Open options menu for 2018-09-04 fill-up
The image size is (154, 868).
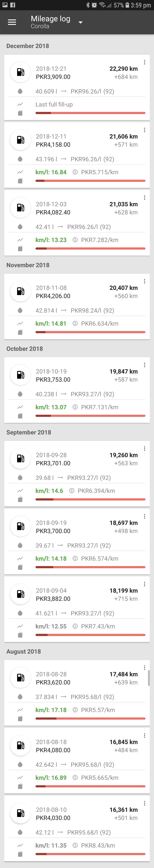tap(144, 584)
